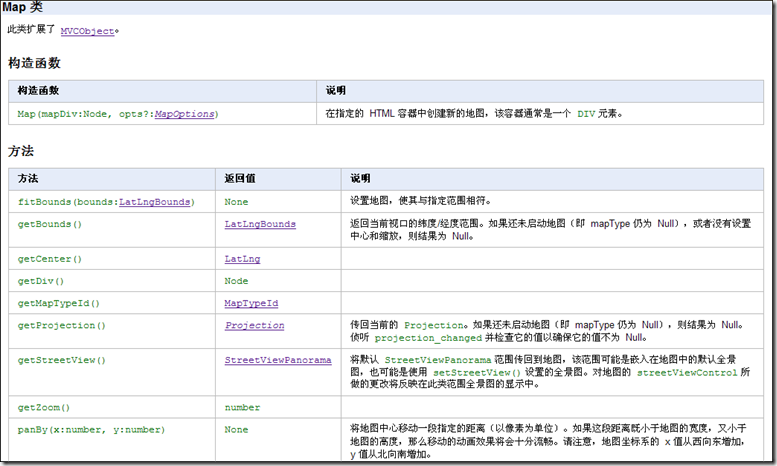
Task: Select the '构造函数' section heading
Action: point(34,63)
